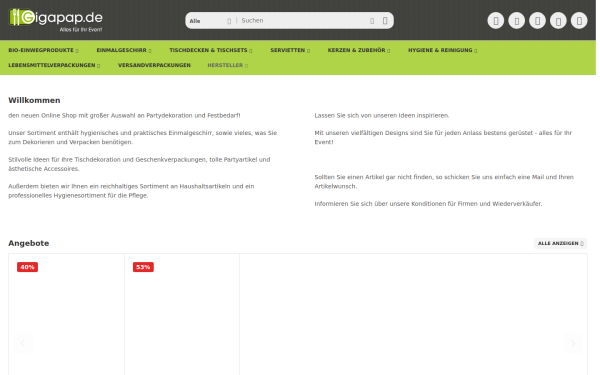The image size is (600, 375).
Task: Expand the Lebensmittelverpackungen dropdown arrow
Action: tap(98, 65)
